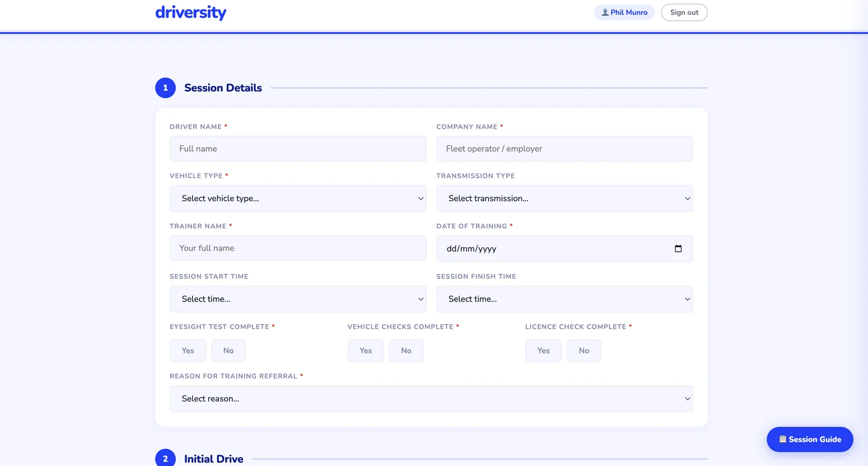Click the driversity logo
This screenshot has width=868, height=466.
[190, 12]
